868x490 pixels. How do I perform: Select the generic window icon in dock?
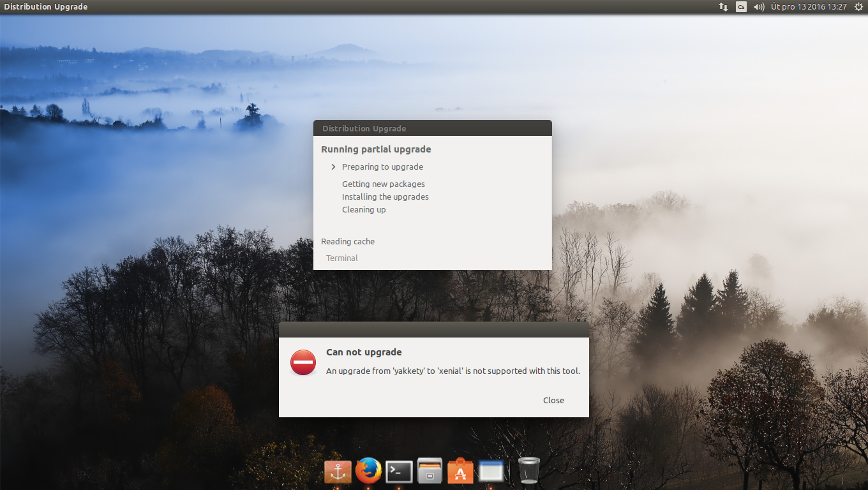click(491, 471)
